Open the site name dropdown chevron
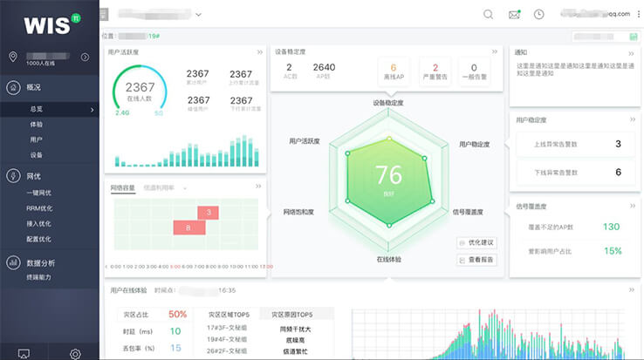 199,14
